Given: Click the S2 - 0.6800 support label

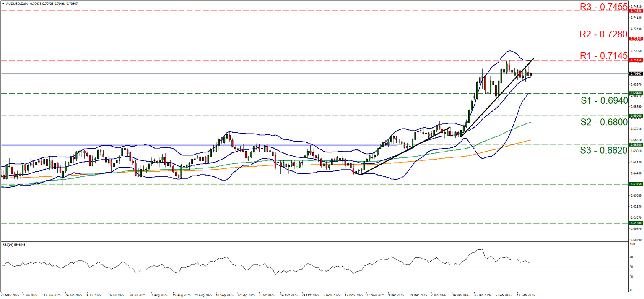Looking at the screenshot, I should pos(604,122).
